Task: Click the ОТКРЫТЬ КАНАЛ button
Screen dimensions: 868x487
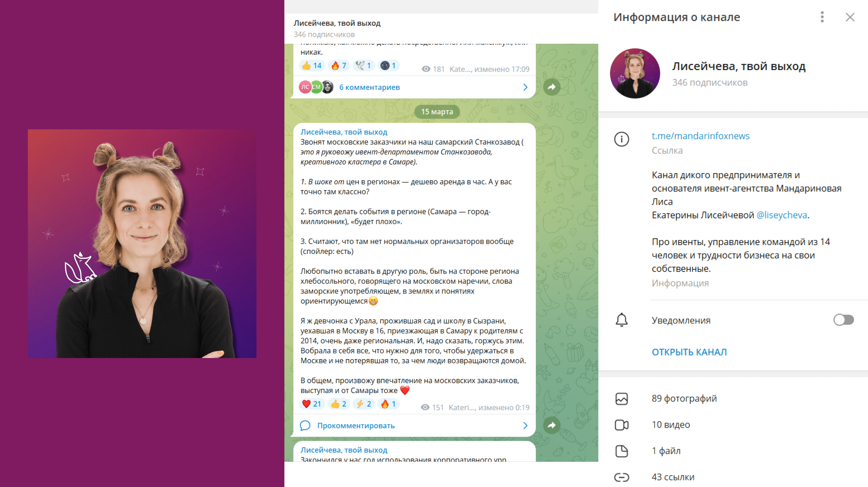Action: (689, 352)
